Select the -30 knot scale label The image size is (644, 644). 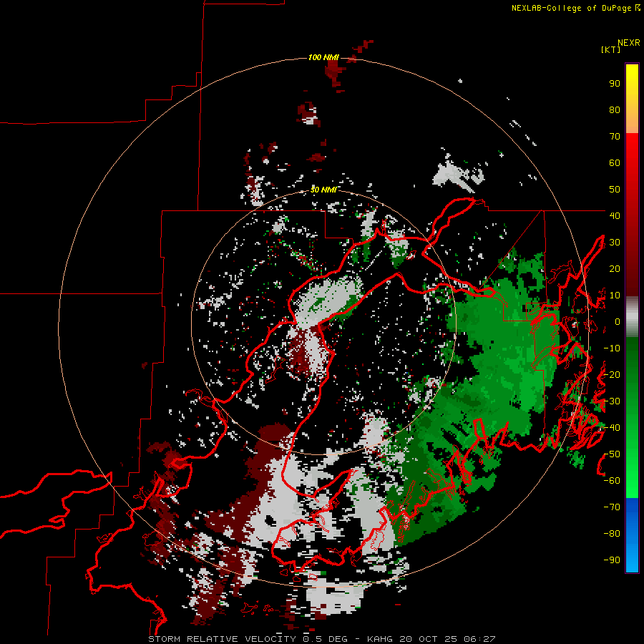pyautogui.click(x=612, y=401)
